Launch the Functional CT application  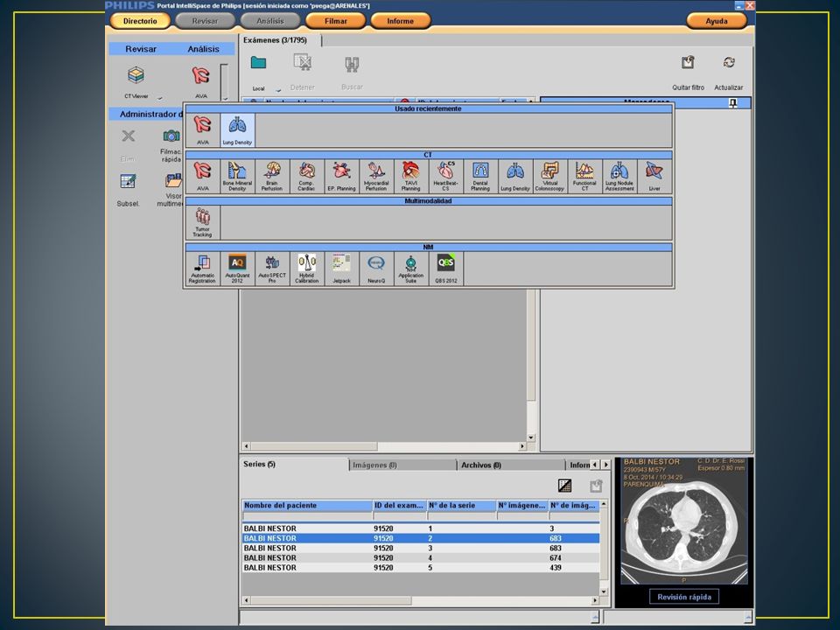pos(584,176)
